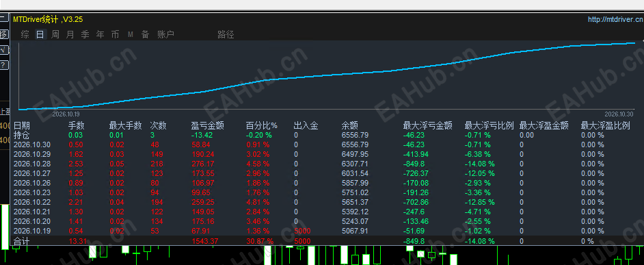The width and height of the screenshot is (644, 265).
Task: Click the blue equity curve chart
Action: 327,75
